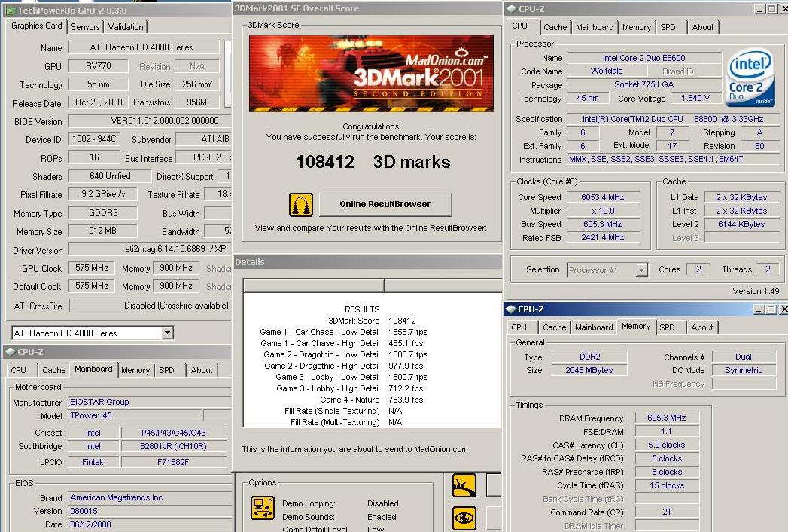The image size is (788, 532).
Task: Select Cache tab in the CPU-Z Mainboard window
Action: point(53,370)
